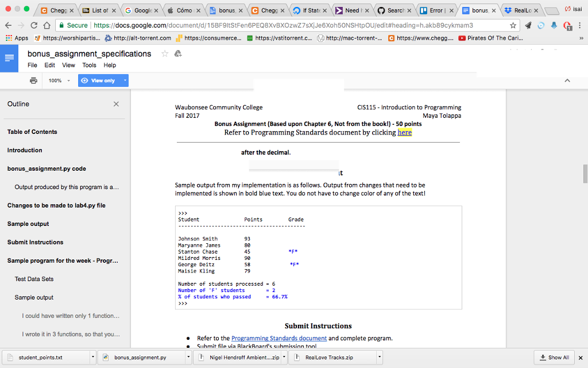Open the Google Docs document outline menu icon
Screen dimensions: 588x368
[x=9, y=58]
